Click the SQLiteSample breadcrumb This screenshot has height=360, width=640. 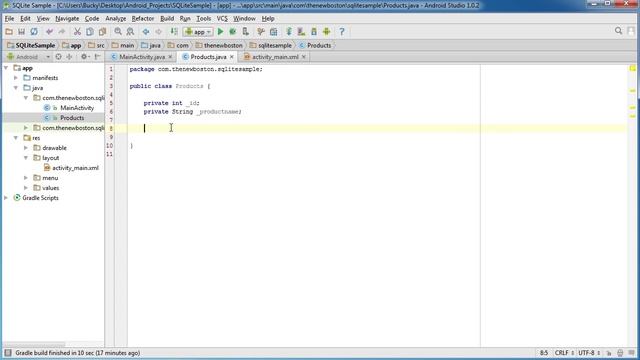pyautogui.click(x=31, y=45)
